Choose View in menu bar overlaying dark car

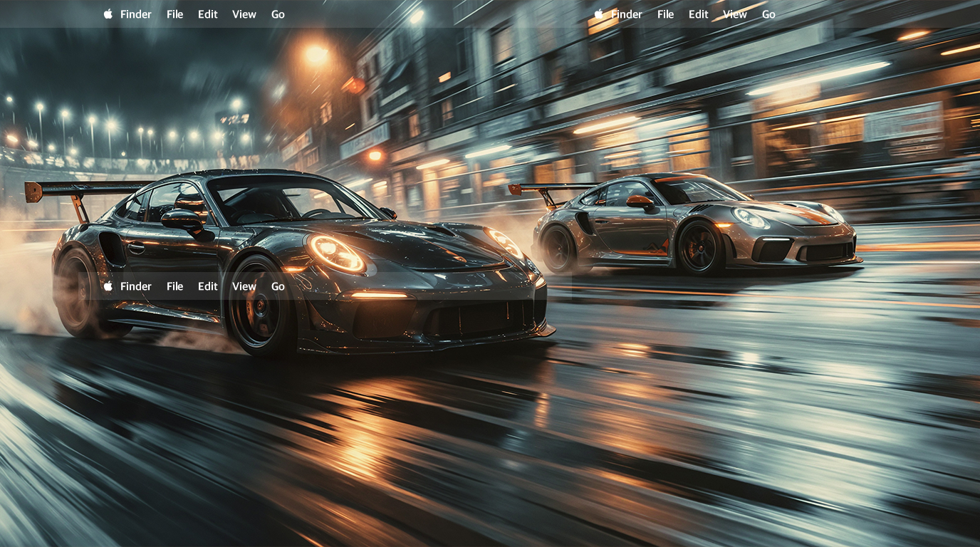(x=244, y=286)
